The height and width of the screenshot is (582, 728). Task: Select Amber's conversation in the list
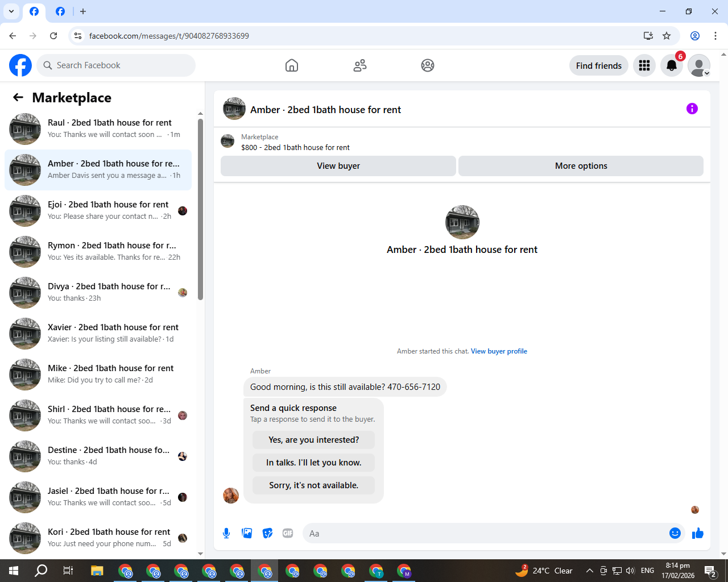coord(98,170)
